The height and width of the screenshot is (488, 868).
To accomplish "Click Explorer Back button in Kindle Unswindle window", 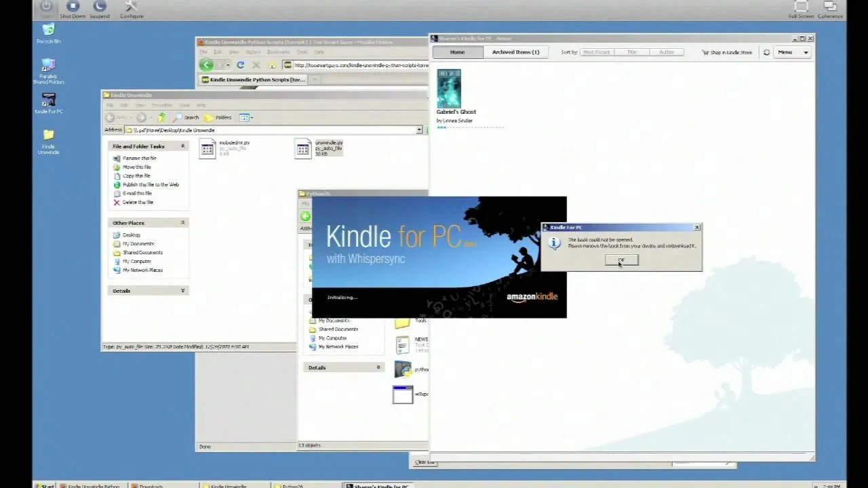I will 110,117.
